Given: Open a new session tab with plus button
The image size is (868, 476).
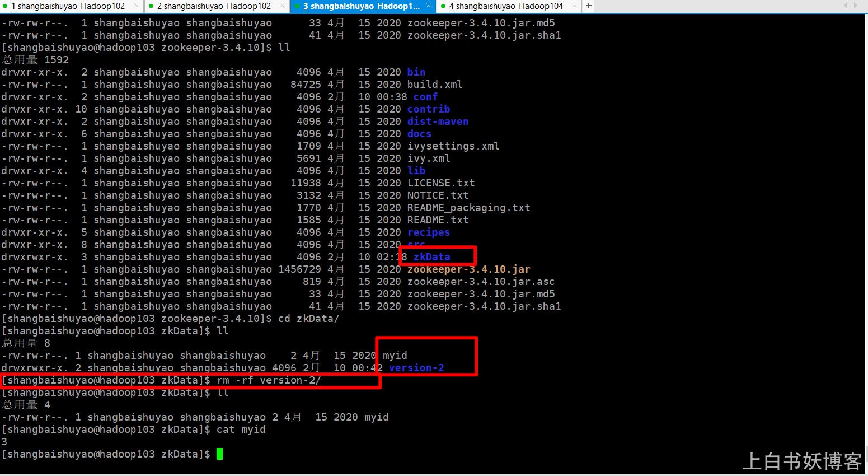Looking at the screenshot, I should pyautogui.click(x=589, y=6).
